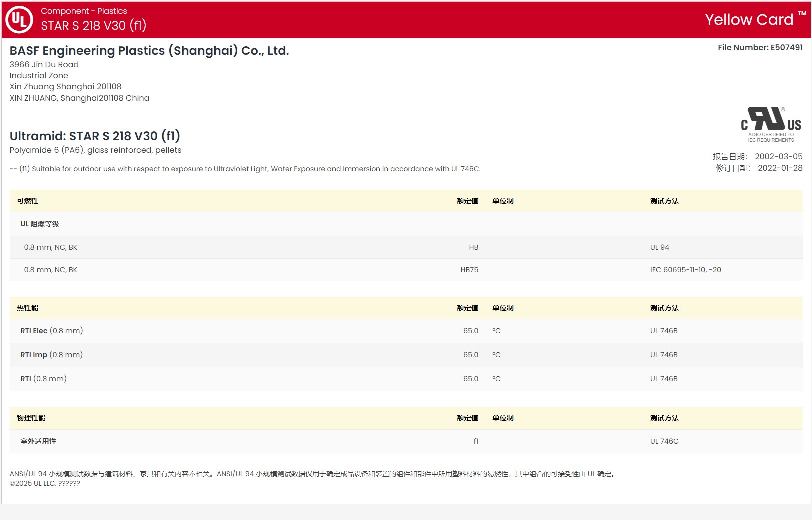
Task: Select the File Number E507491 text
Action: pos(760,47)
